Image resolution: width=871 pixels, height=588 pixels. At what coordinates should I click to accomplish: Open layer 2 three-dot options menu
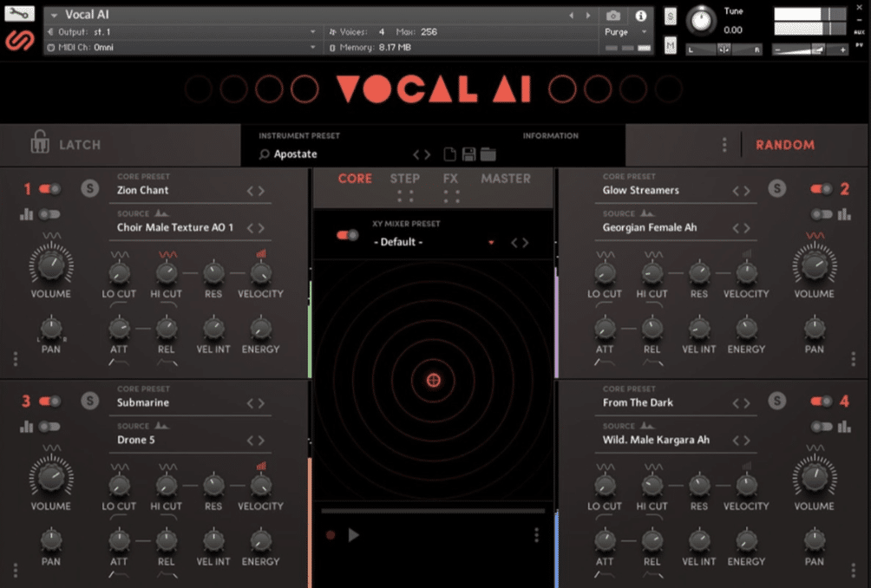click(x=854, y=359)
